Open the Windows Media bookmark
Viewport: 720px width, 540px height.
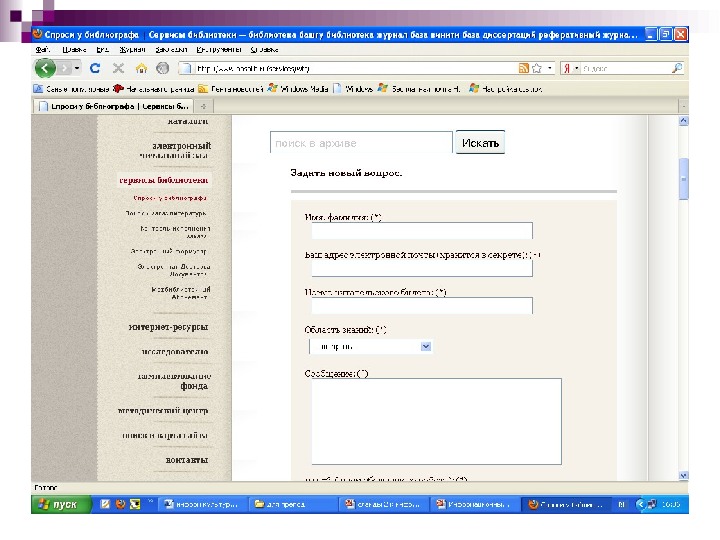tap(298, 89)
